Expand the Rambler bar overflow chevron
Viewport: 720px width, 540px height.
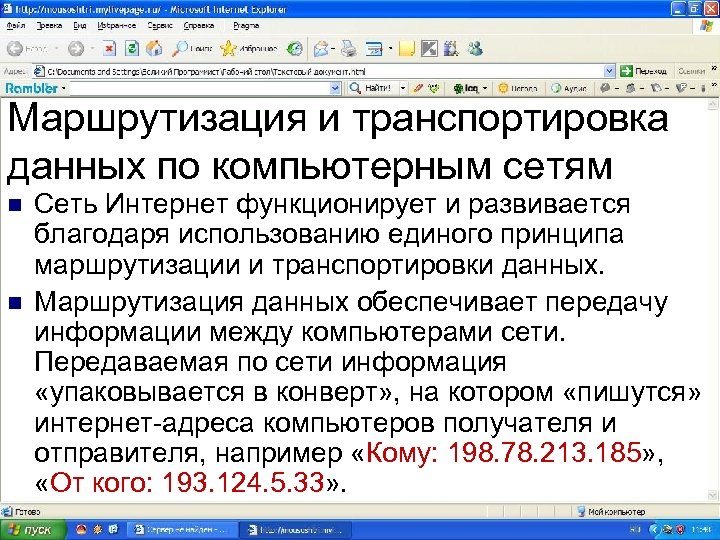pos(714,85)
